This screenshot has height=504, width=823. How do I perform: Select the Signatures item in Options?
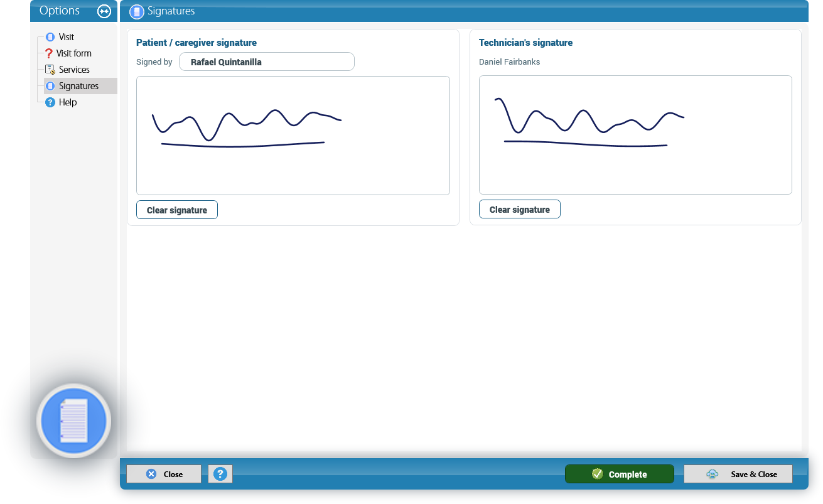point(80,86)
